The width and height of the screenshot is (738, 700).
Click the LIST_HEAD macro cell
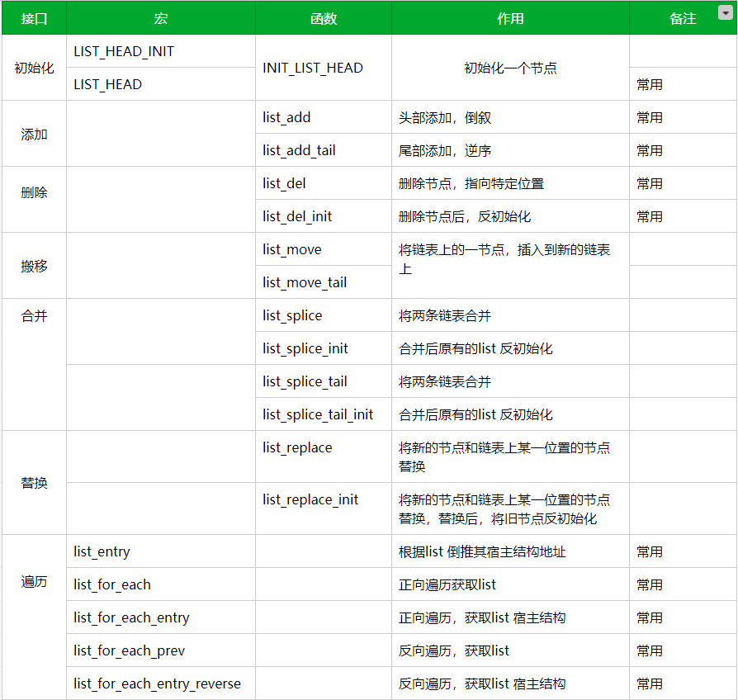(161, 84)
